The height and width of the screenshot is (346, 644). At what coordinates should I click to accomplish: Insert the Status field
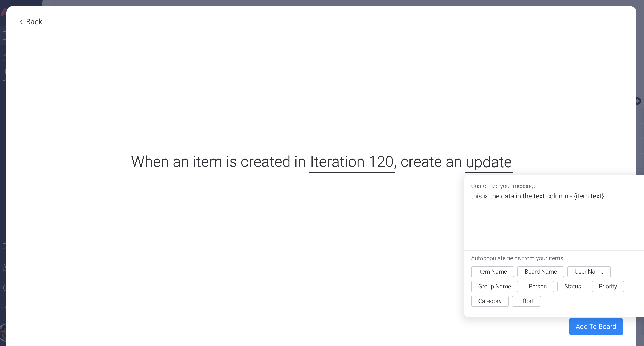click(572, 287)
